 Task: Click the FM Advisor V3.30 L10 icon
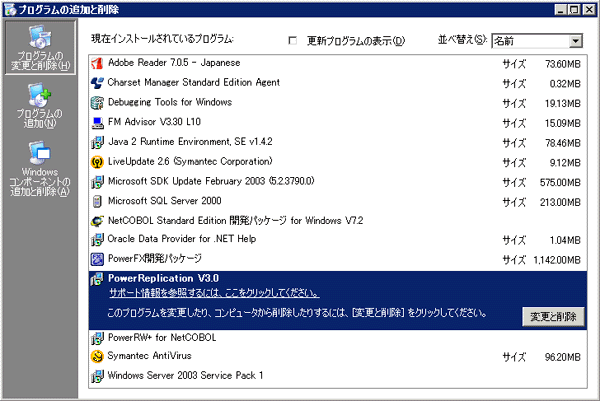[97, 122]
